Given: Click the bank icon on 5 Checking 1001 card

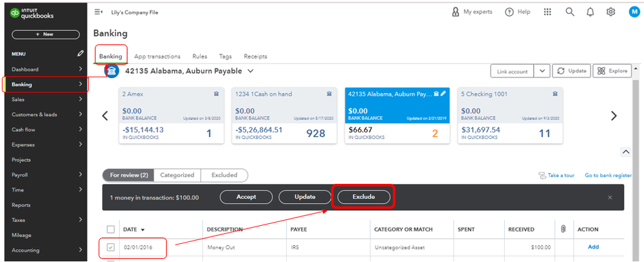Looking at the screenshot, I should (555, 94).
